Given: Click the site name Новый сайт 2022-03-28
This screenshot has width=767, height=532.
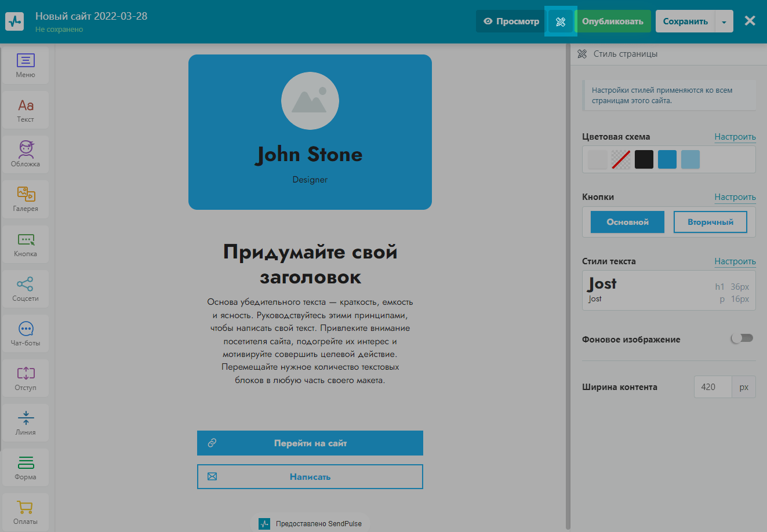Looking at the screenshot, I should tap(92, 16).
